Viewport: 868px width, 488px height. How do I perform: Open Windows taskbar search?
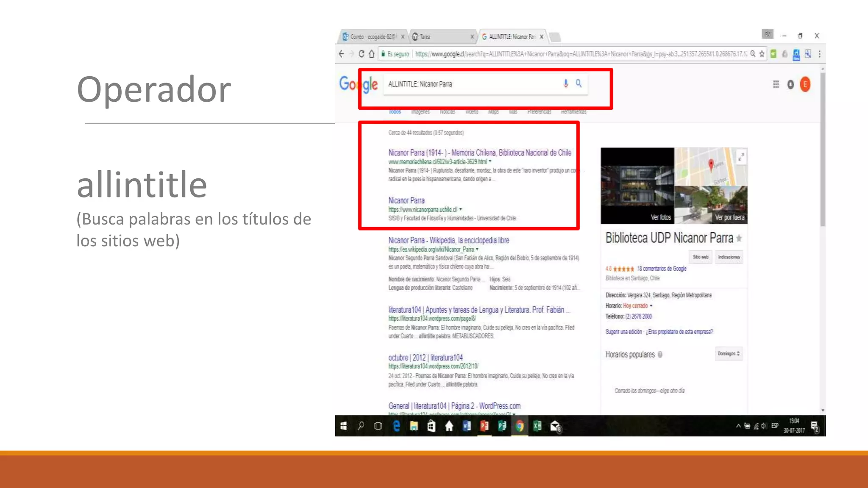coord(361,426)
